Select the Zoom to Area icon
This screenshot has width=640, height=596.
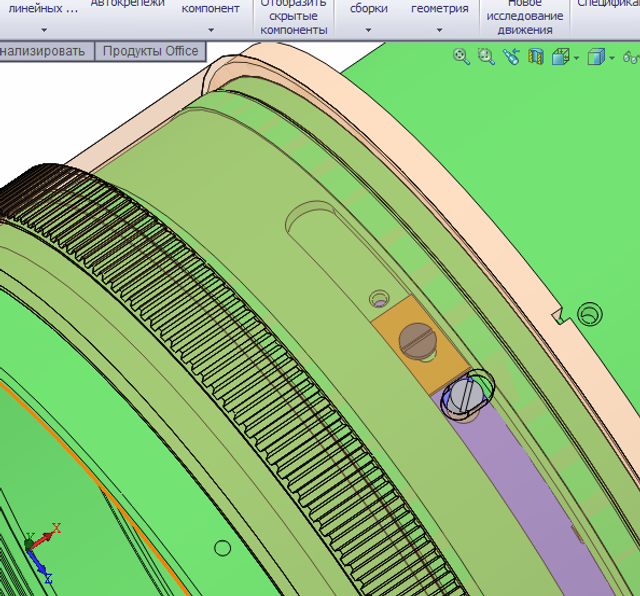coord(486,56)
